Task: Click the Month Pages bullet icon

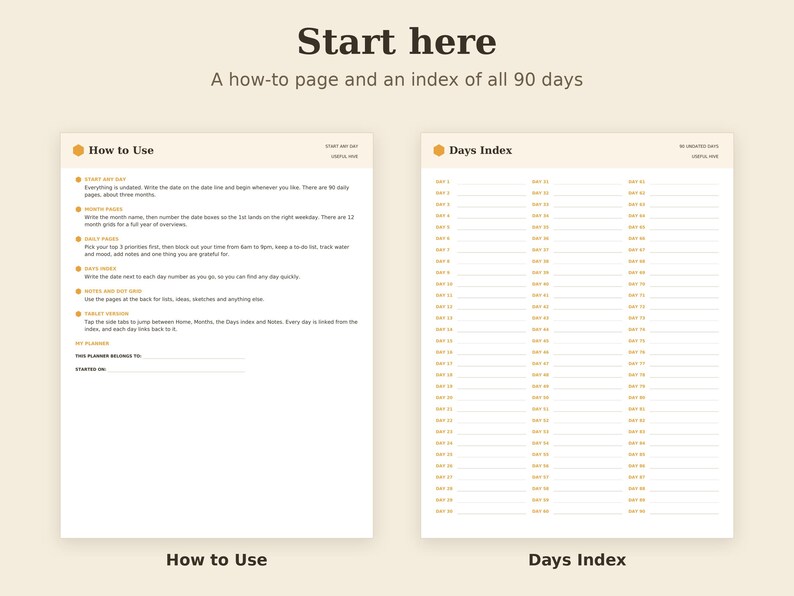Action: (x=78, y=209)
